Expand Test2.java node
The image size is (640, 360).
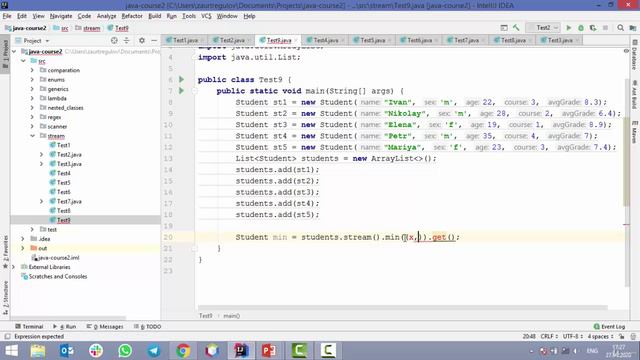click(x=41, y=155)
